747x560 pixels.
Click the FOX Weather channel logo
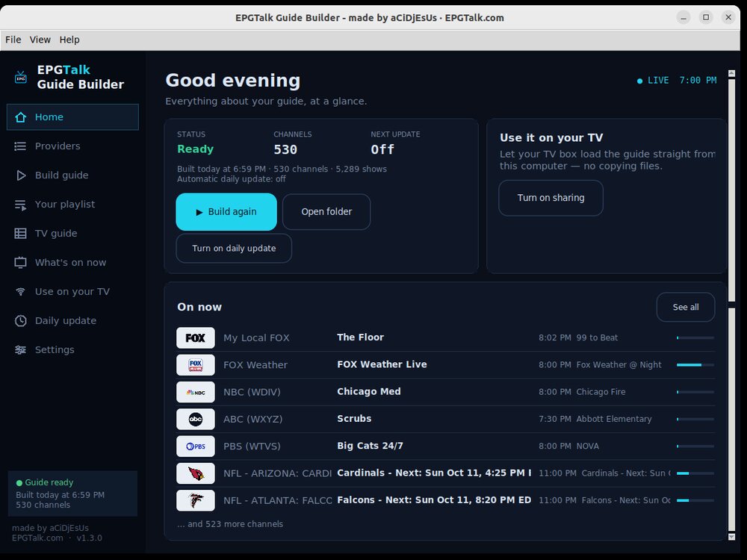coord(195,365)
